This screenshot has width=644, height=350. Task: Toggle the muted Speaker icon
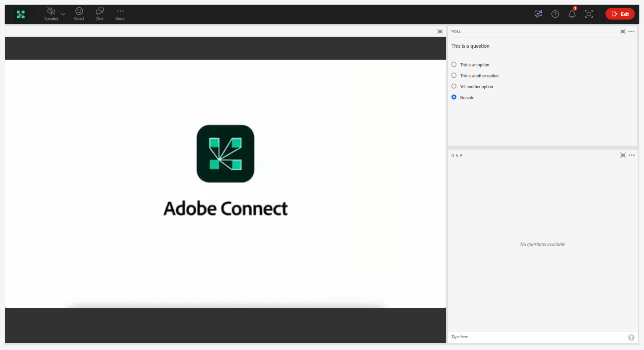coord(51,11)
